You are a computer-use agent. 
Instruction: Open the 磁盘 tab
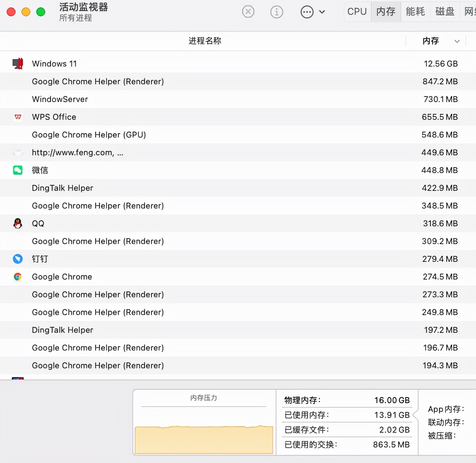[445, 11]
